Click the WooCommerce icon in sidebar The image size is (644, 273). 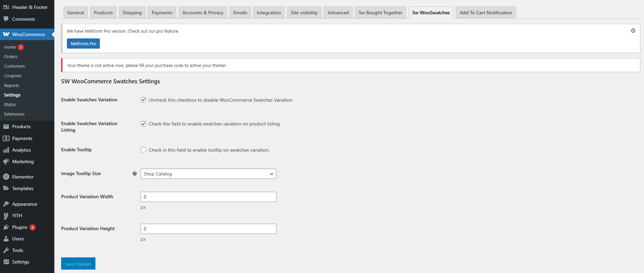click(x=6, y=34)
